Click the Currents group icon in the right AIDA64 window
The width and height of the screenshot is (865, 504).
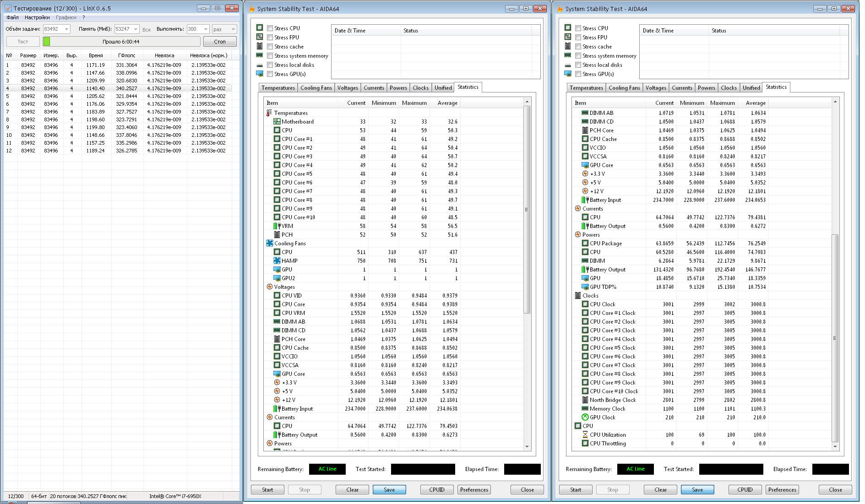point(577,209)
